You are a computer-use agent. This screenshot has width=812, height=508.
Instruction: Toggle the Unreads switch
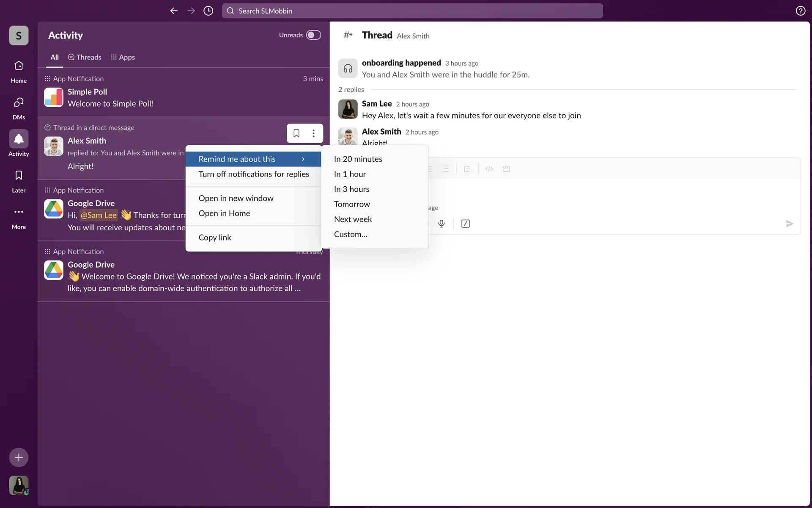point(313,35)
